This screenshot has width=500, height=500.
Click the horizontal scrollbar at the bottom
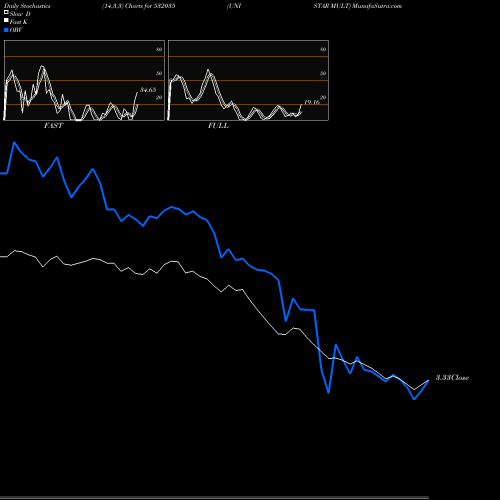click(x=214, y=498)
